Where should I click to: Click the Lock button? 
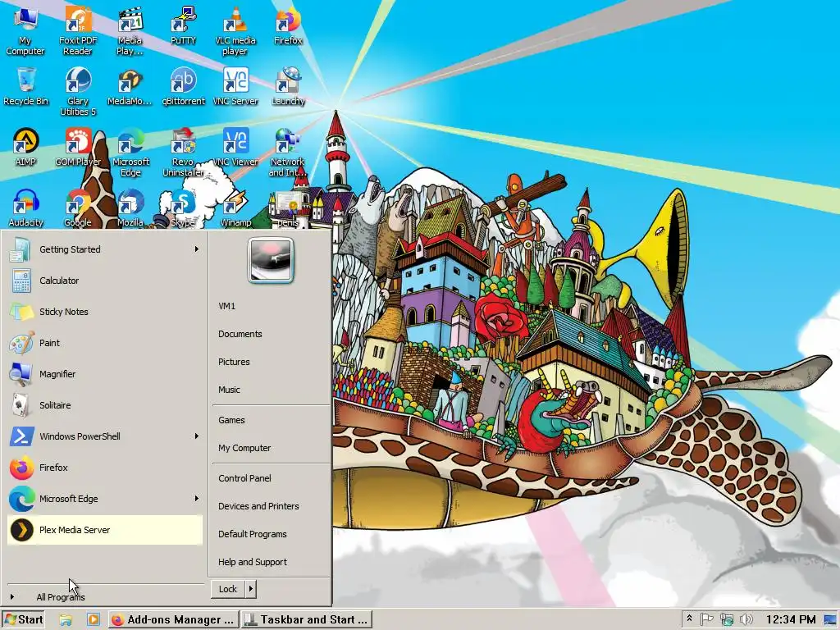(228, 589)
